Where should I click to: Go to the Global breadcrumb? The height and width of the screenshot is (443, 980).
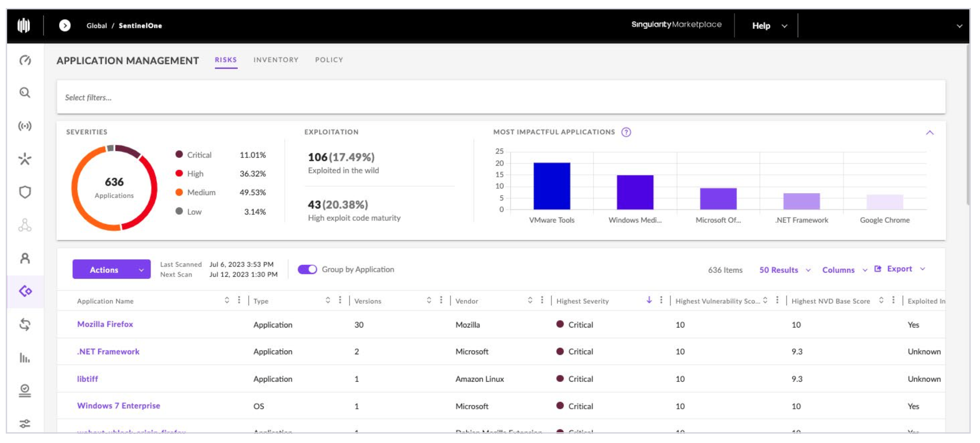(96, 26)
